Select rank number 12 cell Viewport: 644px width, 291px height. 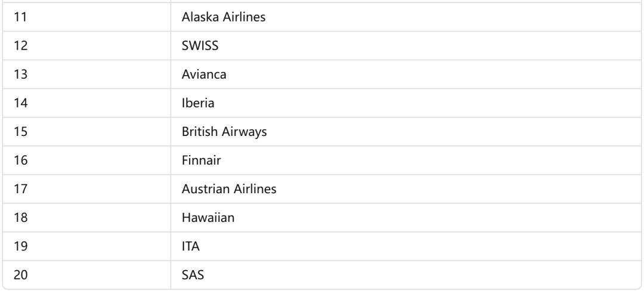86,45
